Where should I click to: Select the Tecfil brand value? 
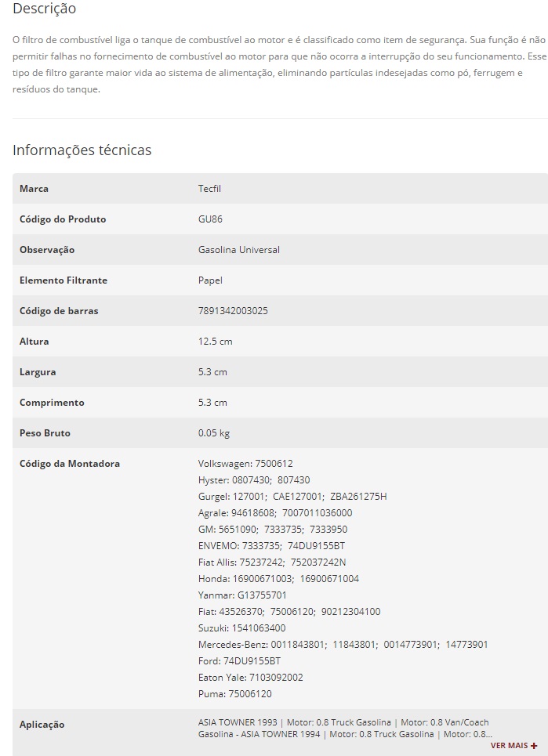209,189
